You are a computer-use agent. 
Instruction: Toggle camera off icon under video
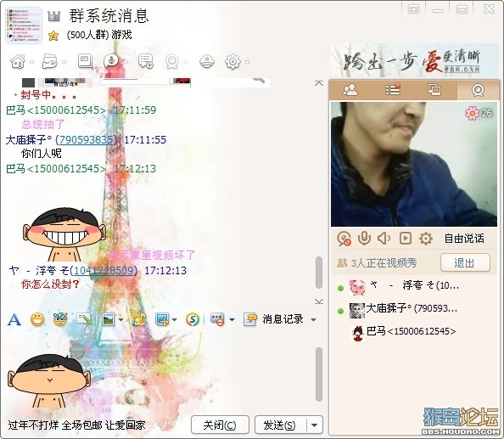tap(344, 239)
